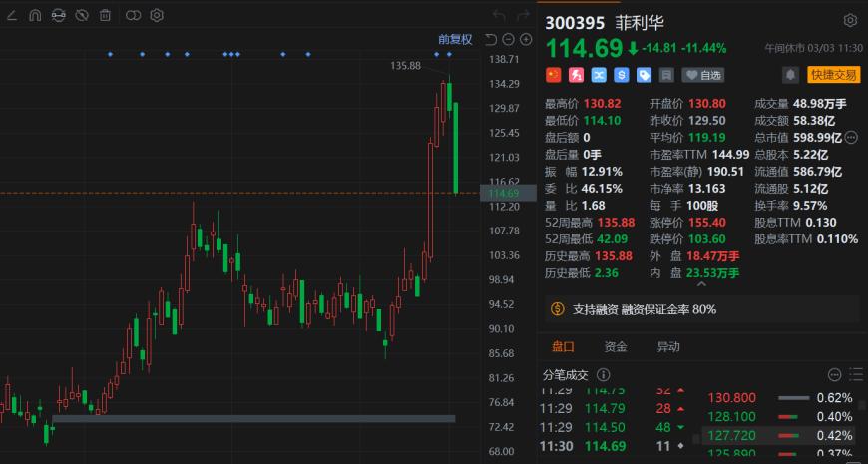
Task: Click the 快捷交易 quick trade button
Action: (x=833, y=75)
